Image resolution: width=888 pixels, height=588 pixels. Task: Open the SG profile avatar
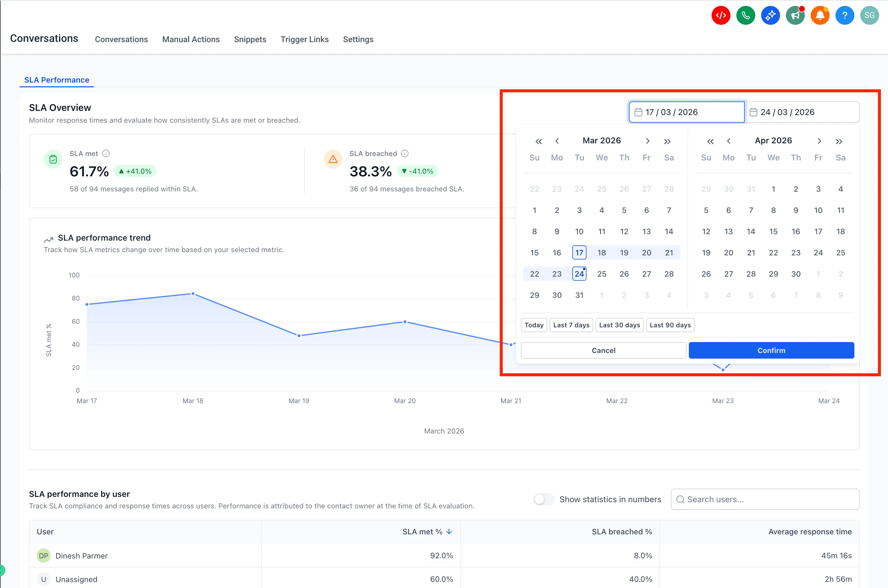pos(870,15)
